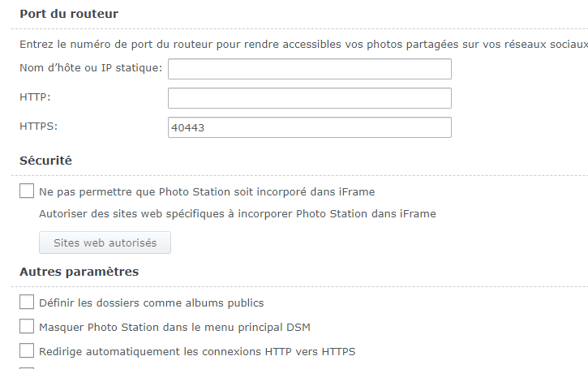Click the "HTTP:" field label
The height and width of the screenshot is (369, 588).
tap(35, 97)
